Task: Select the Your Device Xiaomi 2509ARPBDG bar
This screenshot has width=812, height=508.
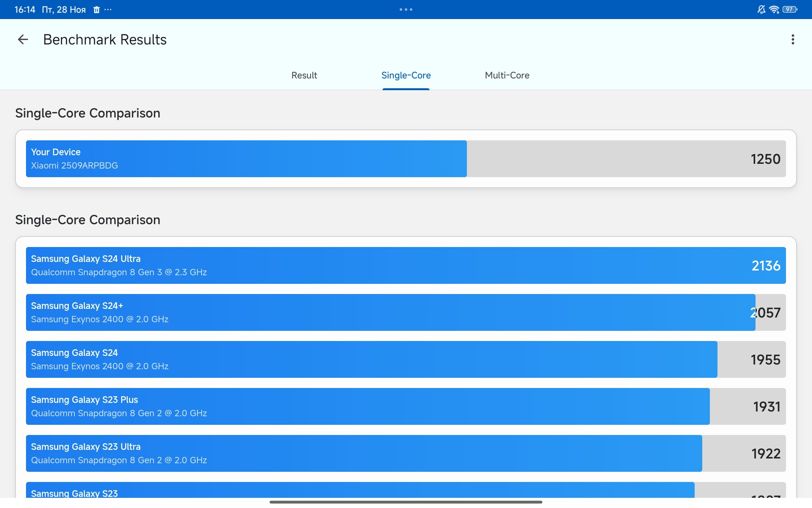Action: pyautogui.click(x=406, y=158)
